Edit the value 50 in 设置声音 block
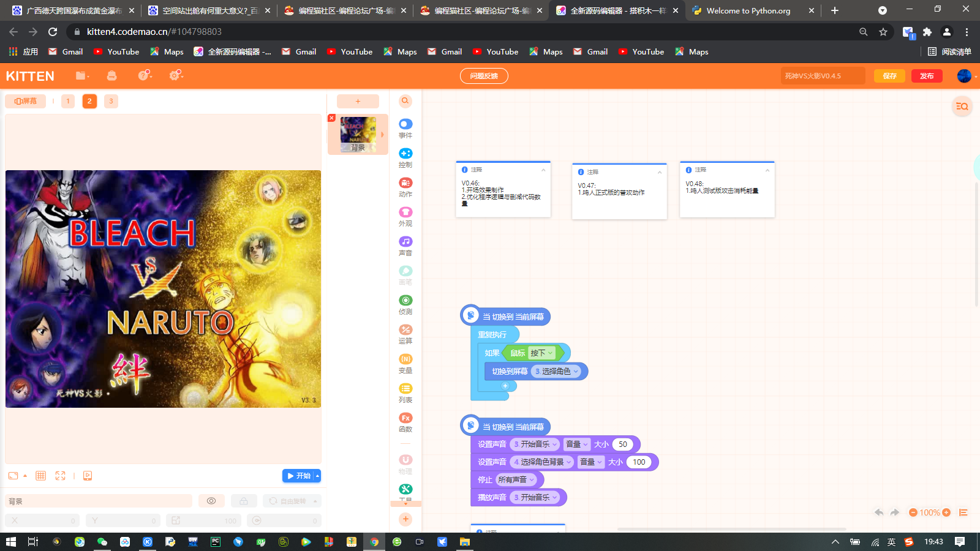The width and height of the screenshot is (980, 551). point(623,444)
